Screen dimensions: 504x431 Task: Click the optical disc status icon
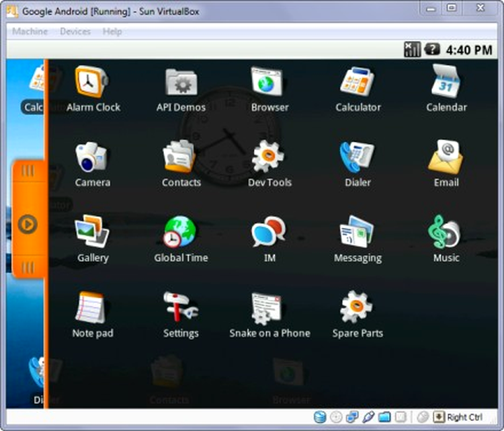336,417
